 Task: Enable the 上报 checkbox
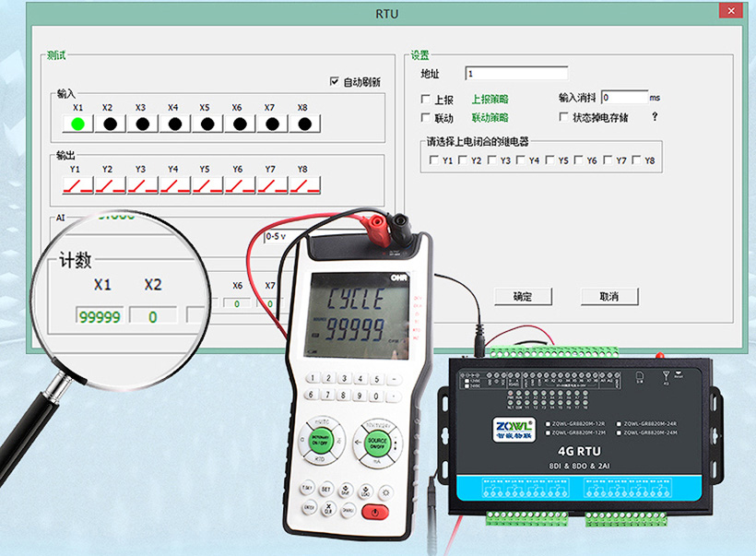426,99
